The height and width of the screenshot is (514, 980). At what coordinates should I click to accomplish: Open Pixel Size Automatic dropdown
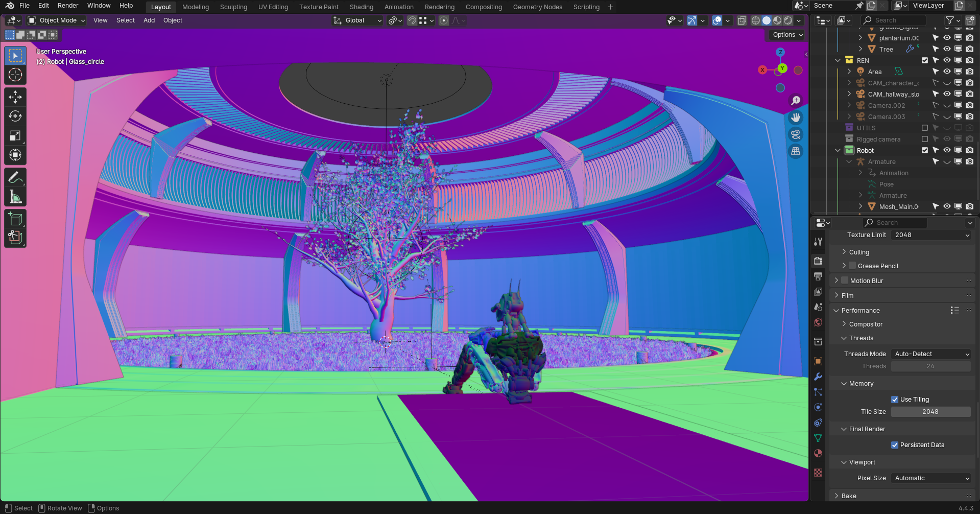[x=931, y=478]
